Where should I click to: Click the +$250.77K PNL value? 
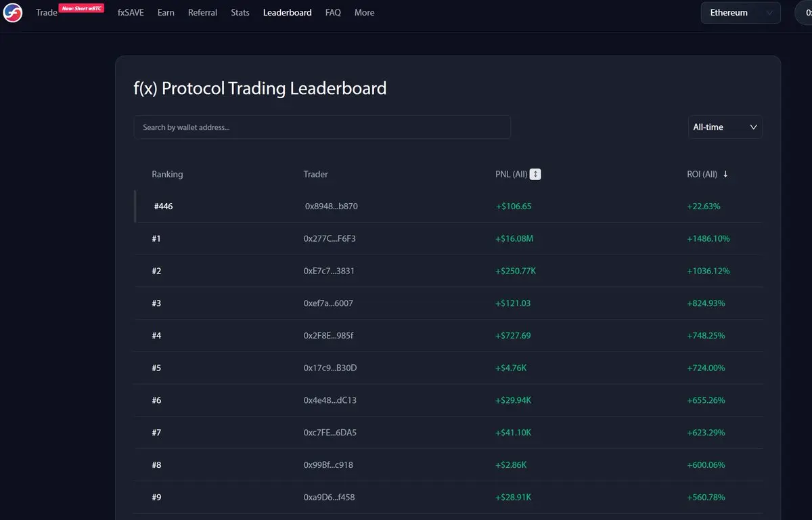point(516,271)
